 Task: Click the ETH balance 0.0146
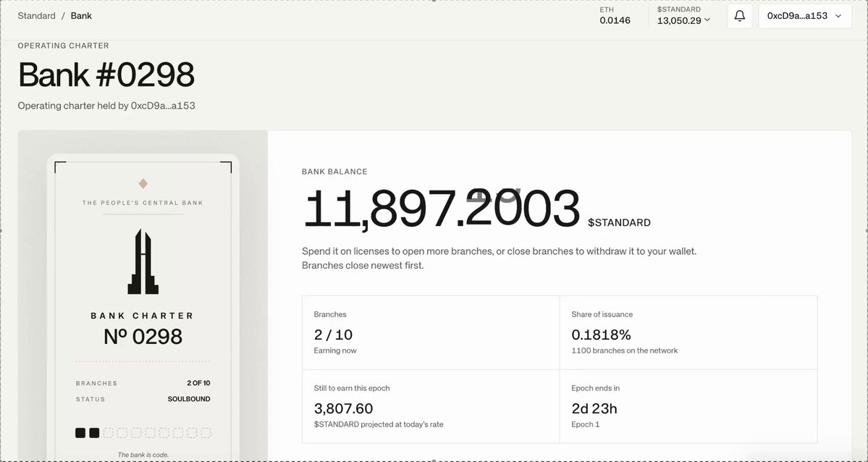pos(615,20)
